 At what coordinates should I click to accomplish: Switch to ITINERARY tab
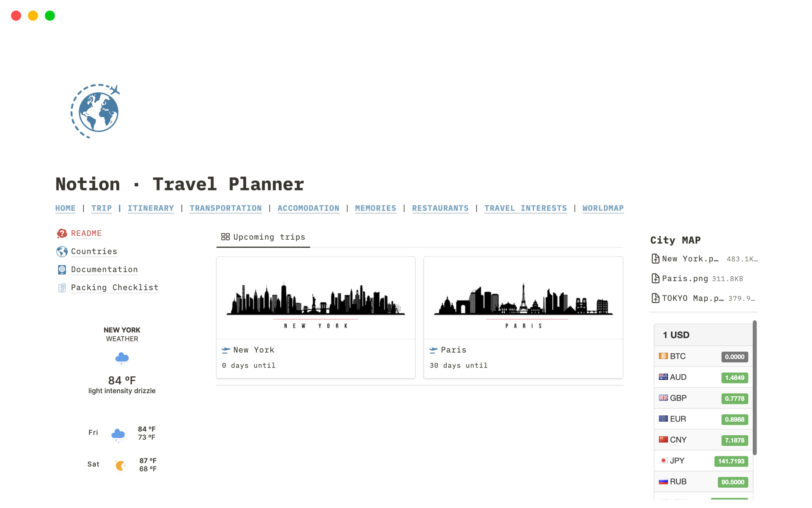[151, 208]
